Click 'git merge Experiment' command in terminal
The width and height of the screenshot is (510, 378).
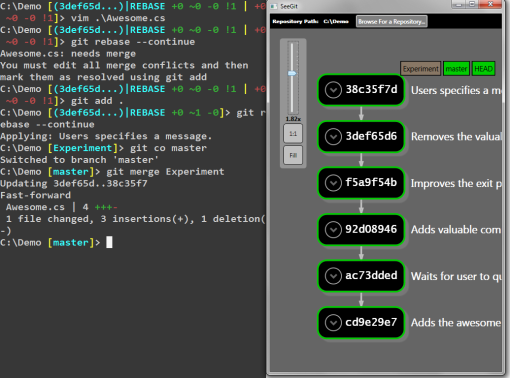click(x=165, y=172)
